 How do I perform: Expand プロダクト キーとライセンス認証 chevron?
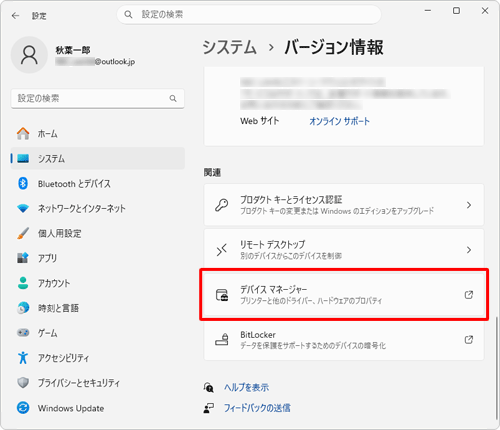[x=469, y=205]
